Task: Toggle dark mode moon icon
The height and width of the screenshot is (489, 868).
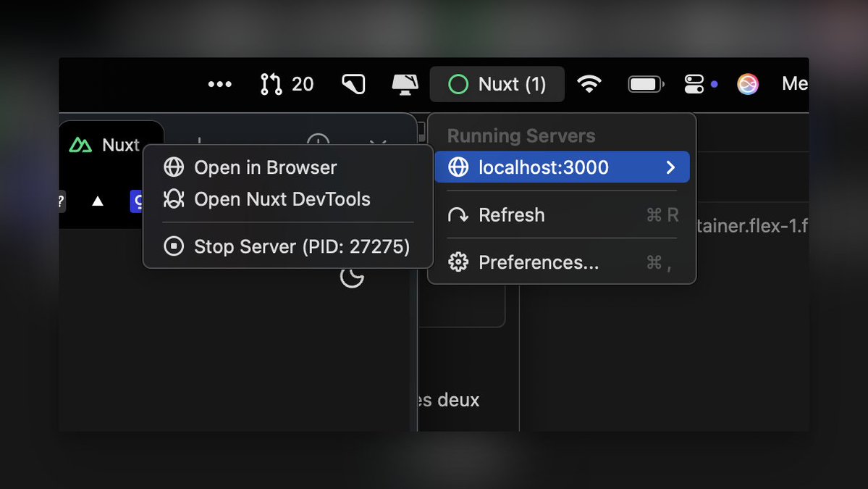Action: (x=352, y=277)
